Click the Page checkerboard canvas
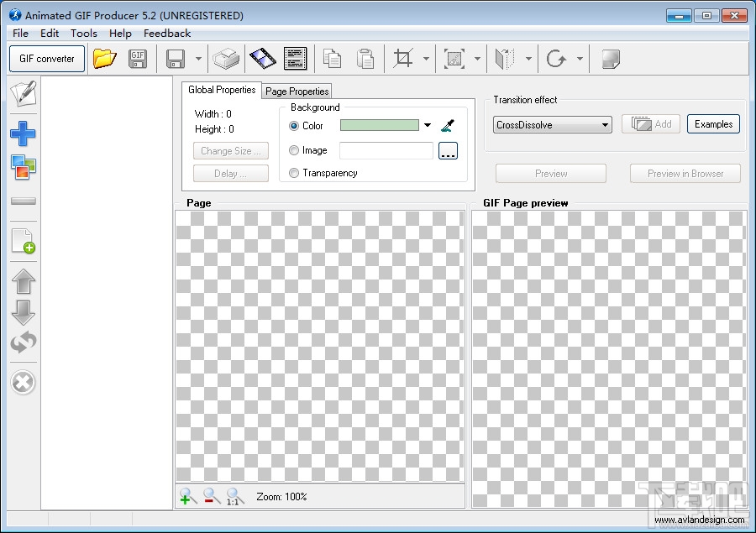The image size is (756, 533). pos(320,346)
